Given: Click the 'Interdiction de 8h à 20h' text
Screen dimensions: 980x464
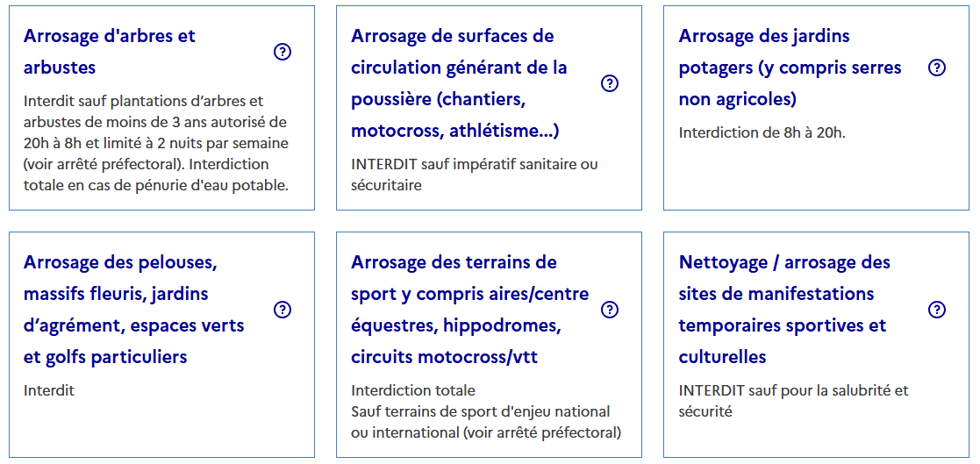Looking at the screenshot, I should [762, 132].
